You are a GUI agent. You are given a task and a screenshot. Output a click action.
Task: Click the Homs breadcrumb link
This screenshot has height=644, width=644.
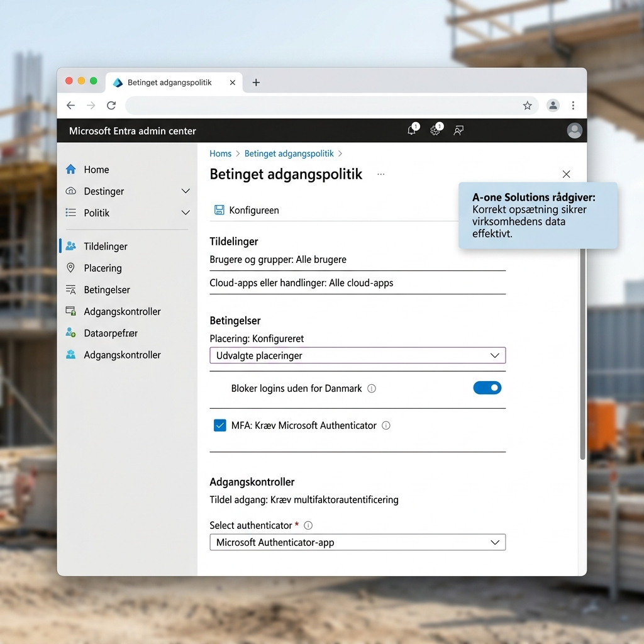[221, 153]
